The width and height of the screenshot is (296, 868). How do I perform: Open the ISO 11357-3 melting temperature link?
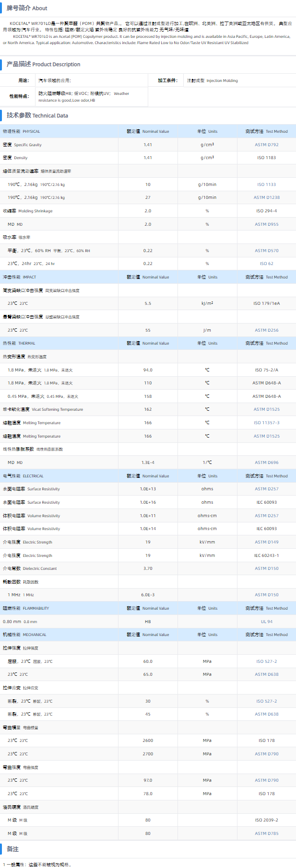point(266,423)
